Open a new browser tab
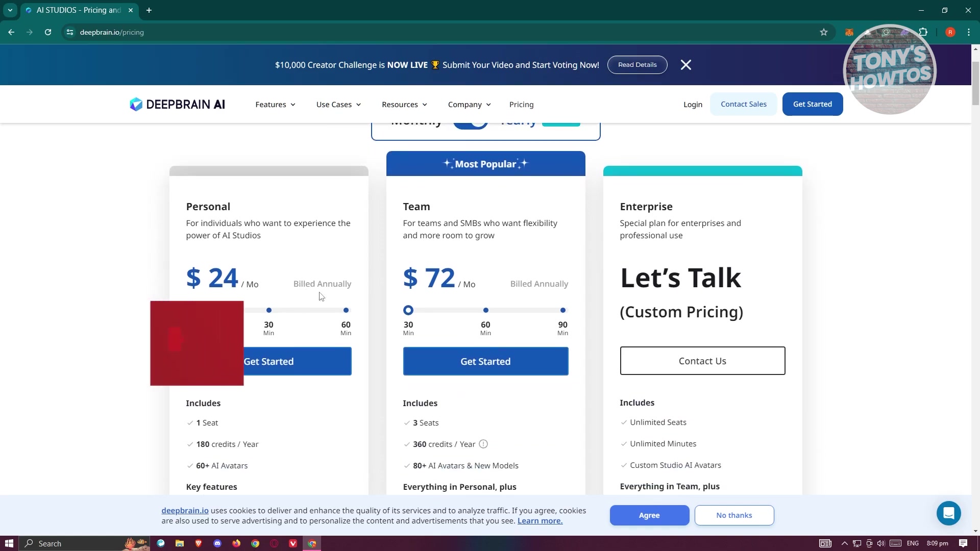 click(149, 10)
